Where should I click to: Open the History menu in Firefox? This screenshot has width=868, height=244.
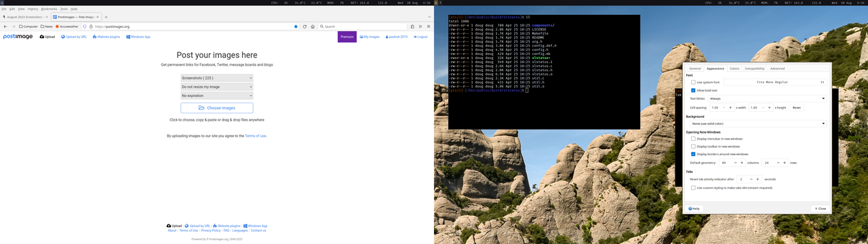click(33, 9)
